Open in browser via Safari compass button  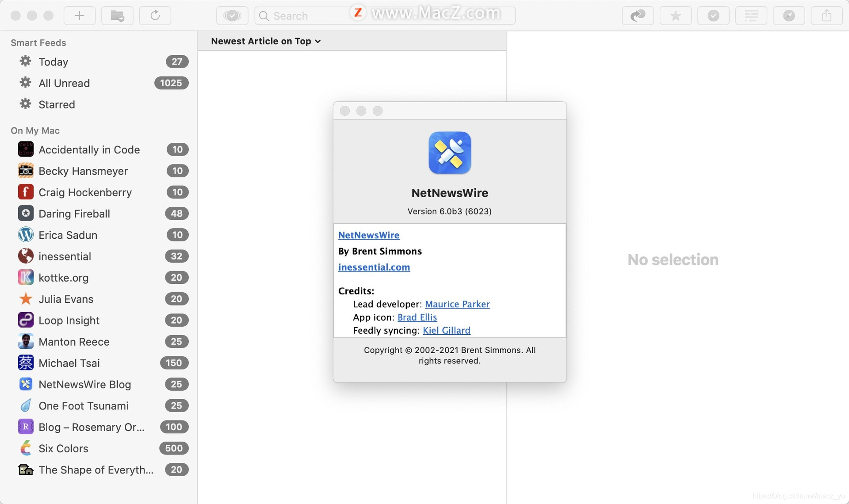[789, 16]
